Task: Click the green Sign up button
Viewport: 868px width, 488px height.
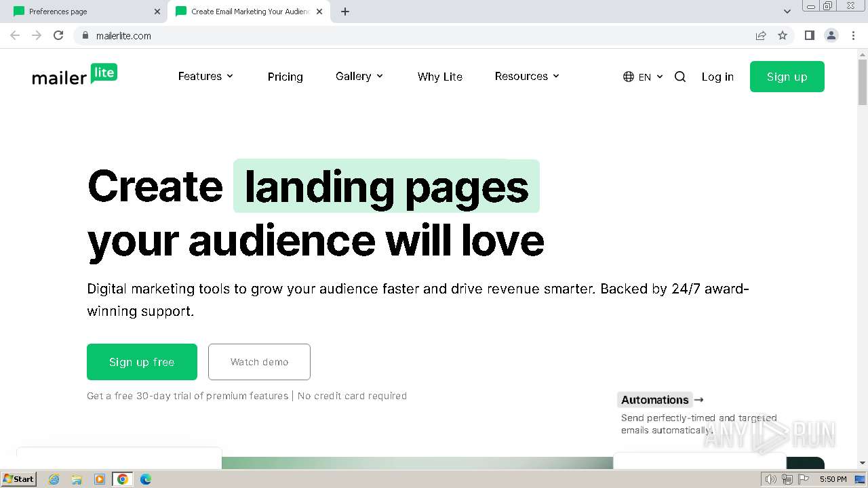Action: coord(787,77)
